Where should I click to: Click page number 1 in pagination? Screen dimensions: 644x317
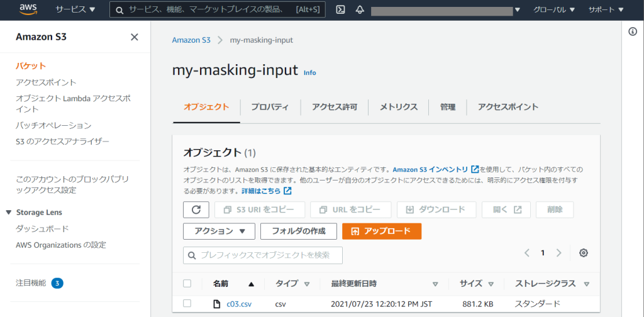click(x=543, y=253)
